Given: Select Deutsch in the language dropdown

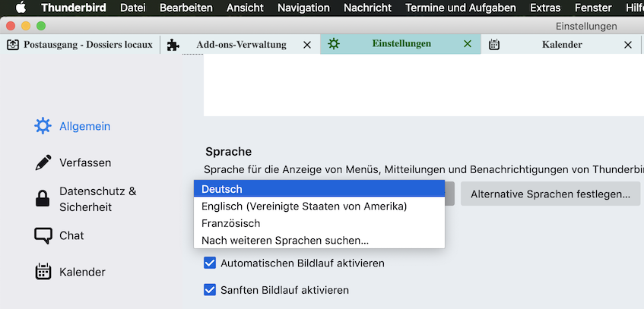Looking at the screenshot, I should click(319, 189).
